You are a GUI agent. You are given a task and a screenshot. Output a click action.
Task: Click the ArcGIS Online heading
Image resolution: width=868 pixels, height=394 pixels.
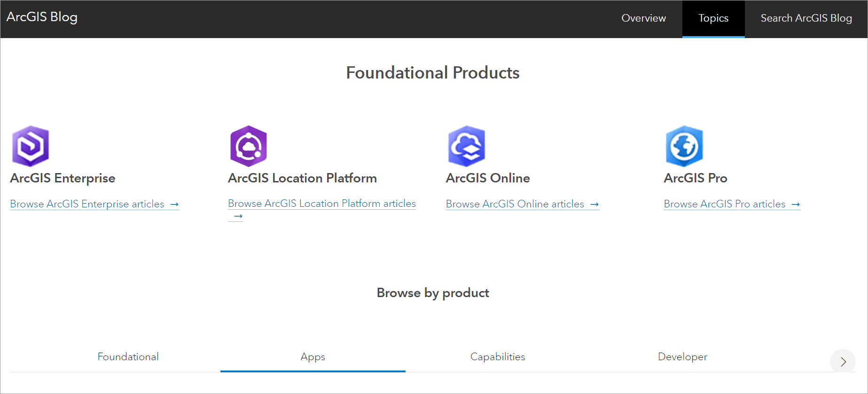(x=488, y=178)
